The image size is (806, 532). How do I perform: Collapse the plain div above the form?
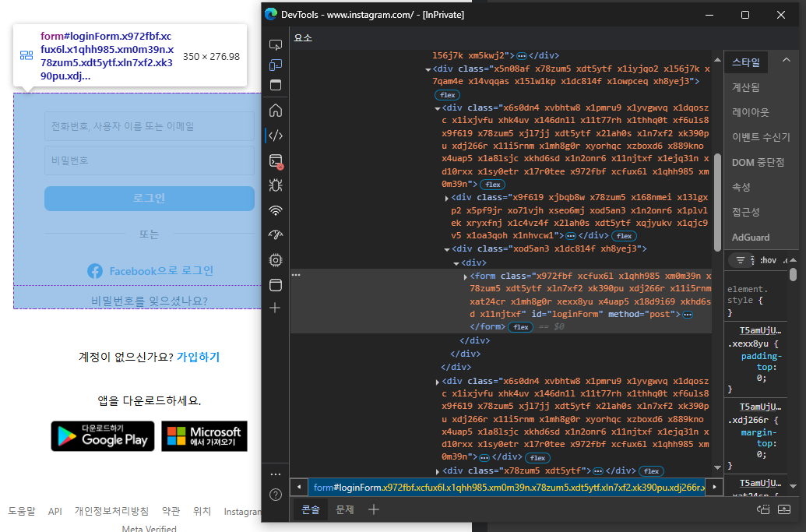(456, 263)
